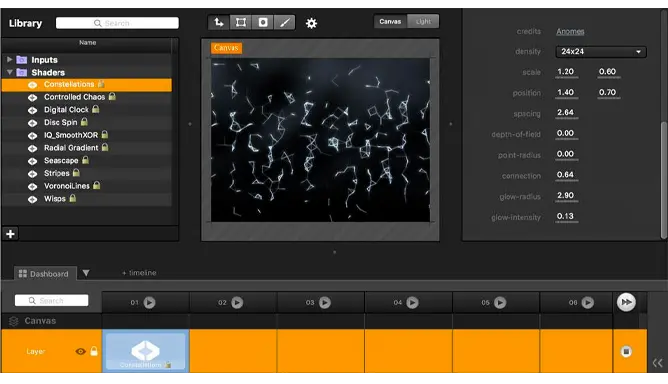Screen dimensions: 668x384
Task: Click the shader icon beside Disc Spin
Action: [x=32, y=123]
